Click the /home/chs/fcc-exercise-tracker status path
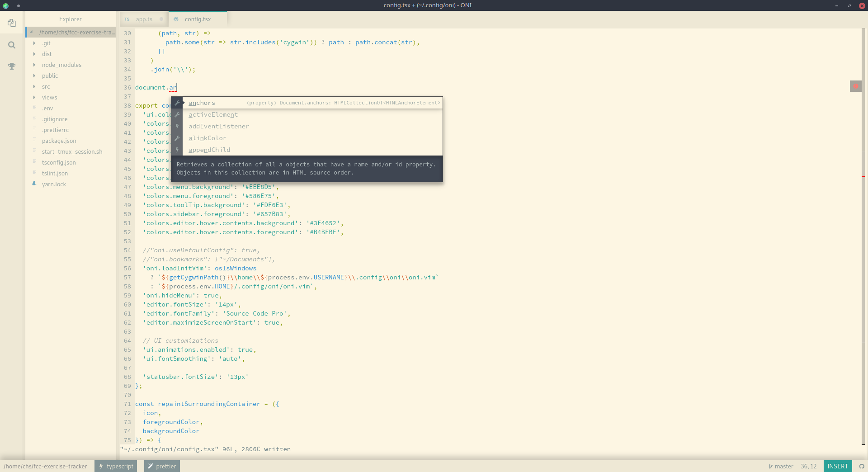The height and width of the screenshot is (472, 868). pos(45,466)
